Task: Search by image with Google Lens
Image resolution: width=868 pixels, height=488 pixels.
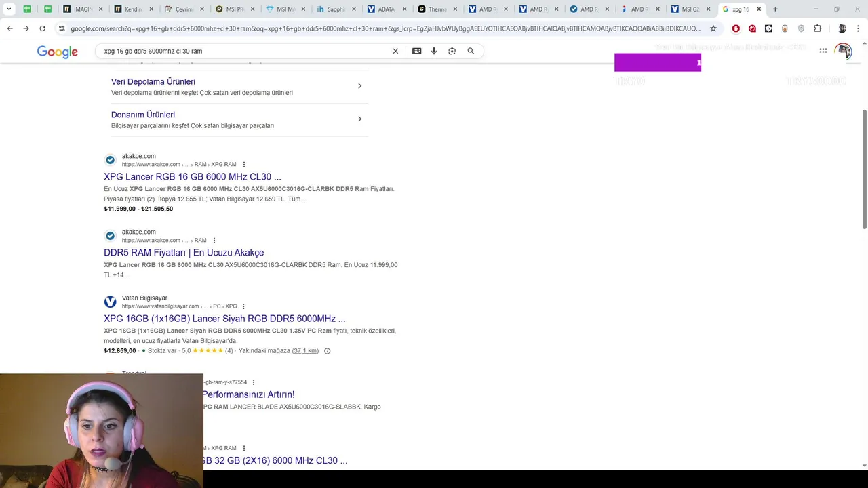Action: [x=452, y=51]
